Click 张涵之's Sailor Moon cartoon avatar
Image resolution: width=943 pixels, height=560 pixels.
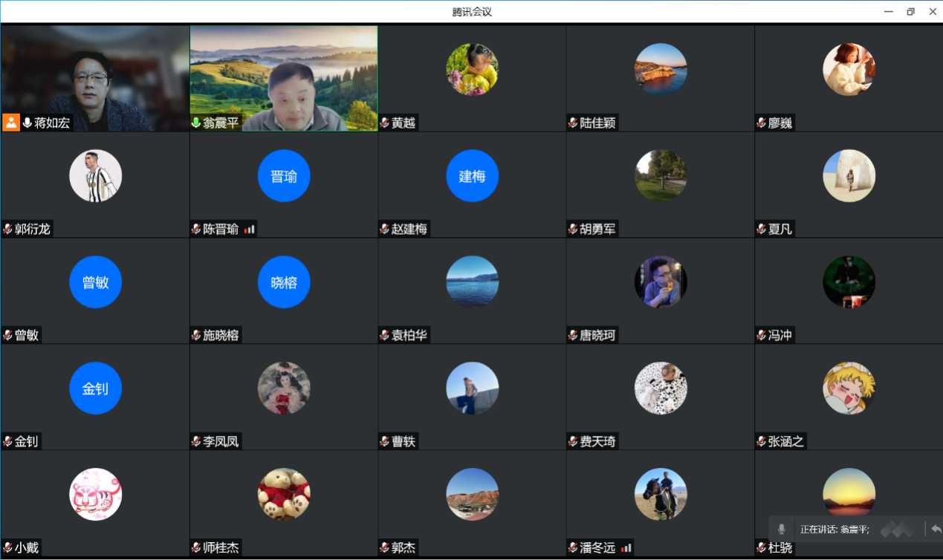[x=849, y=388]
